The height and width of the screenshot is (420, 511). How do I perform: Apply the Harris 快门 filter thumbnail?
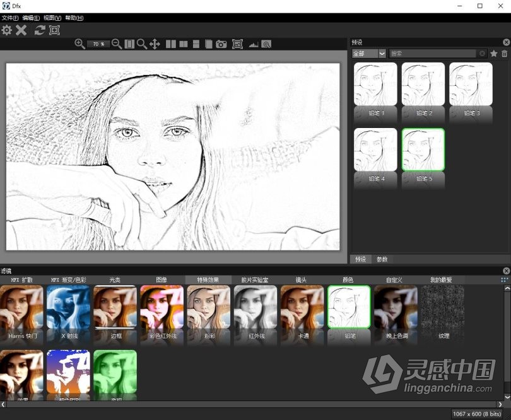tap(21, 307)
